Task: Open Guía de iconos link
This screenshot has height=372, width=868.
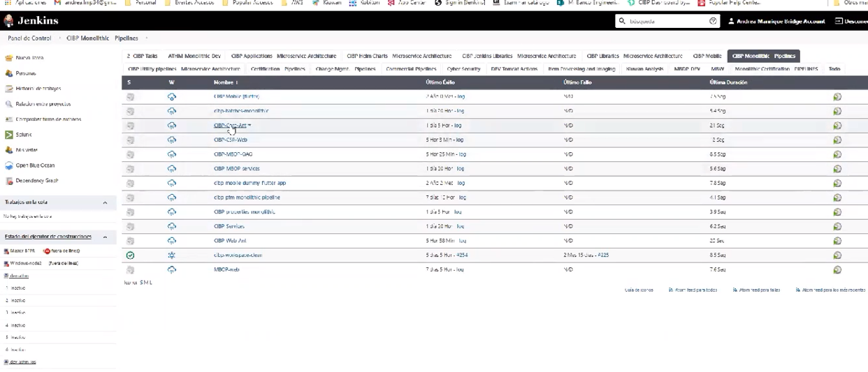Action: click(639, 290)
